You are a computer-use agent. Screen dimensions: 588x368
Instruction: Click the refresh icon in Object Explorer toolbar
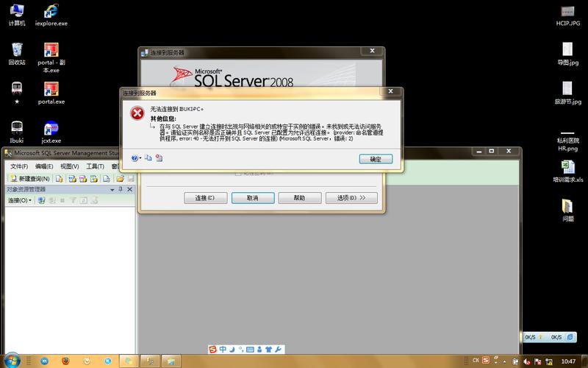[83, 200]
